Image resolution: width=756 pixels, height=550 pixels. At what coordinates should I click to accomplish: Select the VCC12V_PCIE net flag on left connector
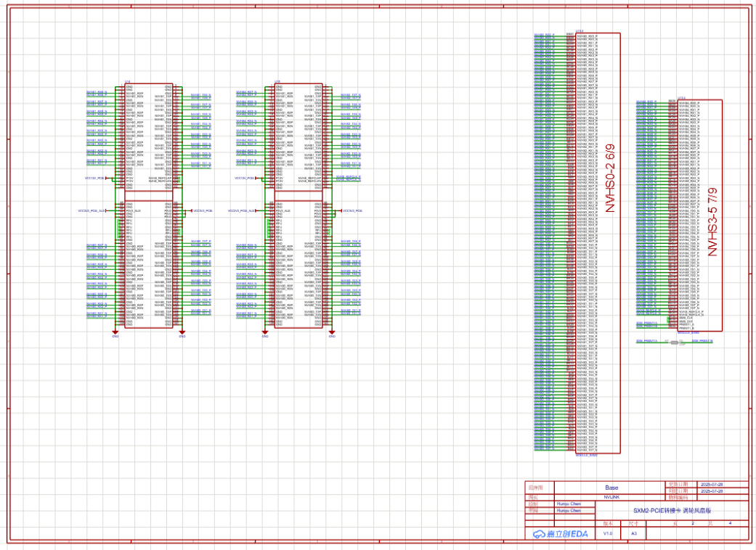(96, 178)
